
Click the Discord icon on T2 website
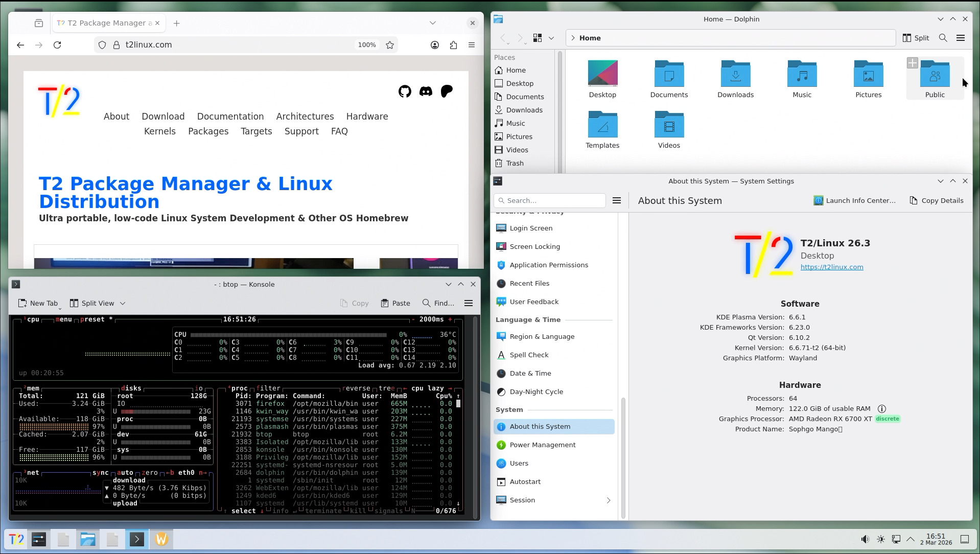426,91
